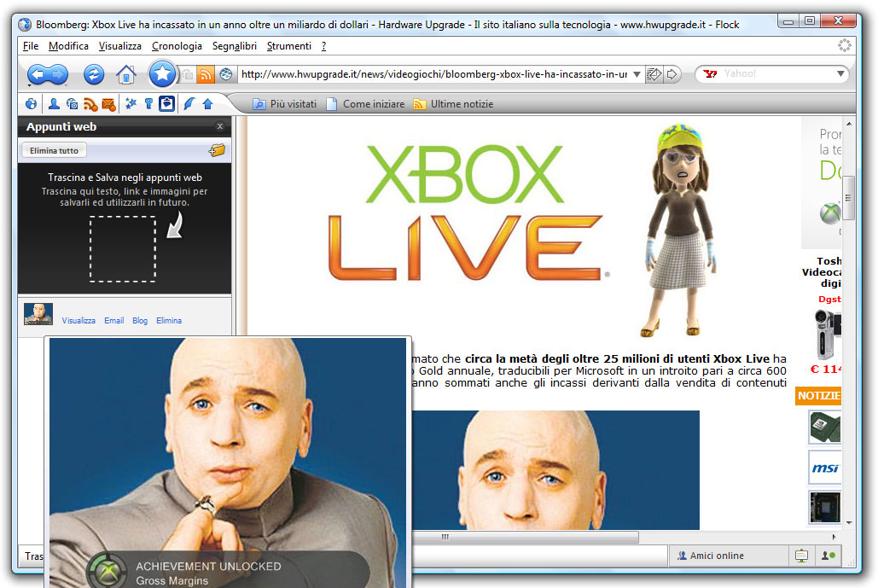Click the status bar person status icon

click(x=829, y=556)
